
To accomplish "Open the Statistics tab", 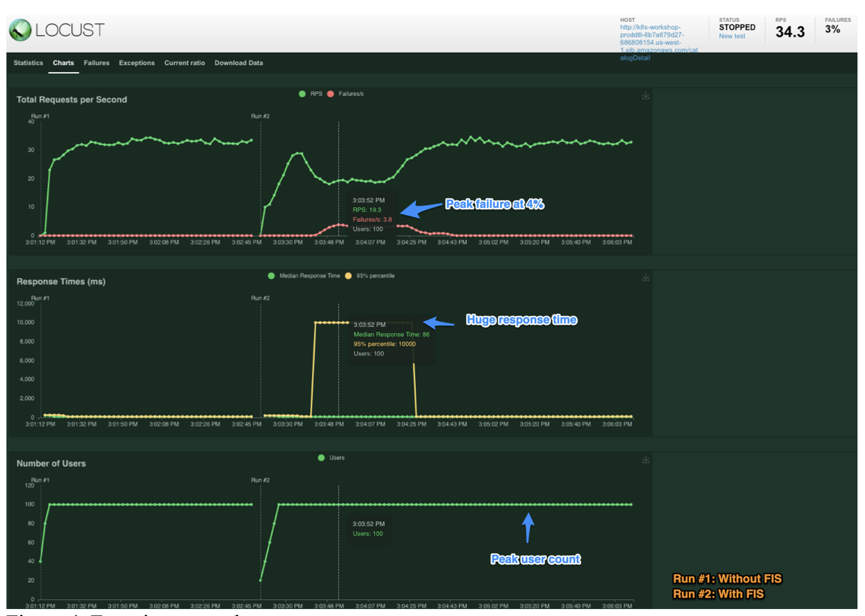I will click(28, 63).
